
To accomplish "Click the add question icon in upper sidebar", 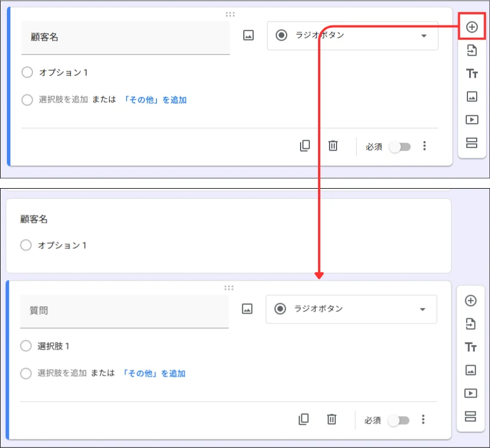I will [471, 27].
